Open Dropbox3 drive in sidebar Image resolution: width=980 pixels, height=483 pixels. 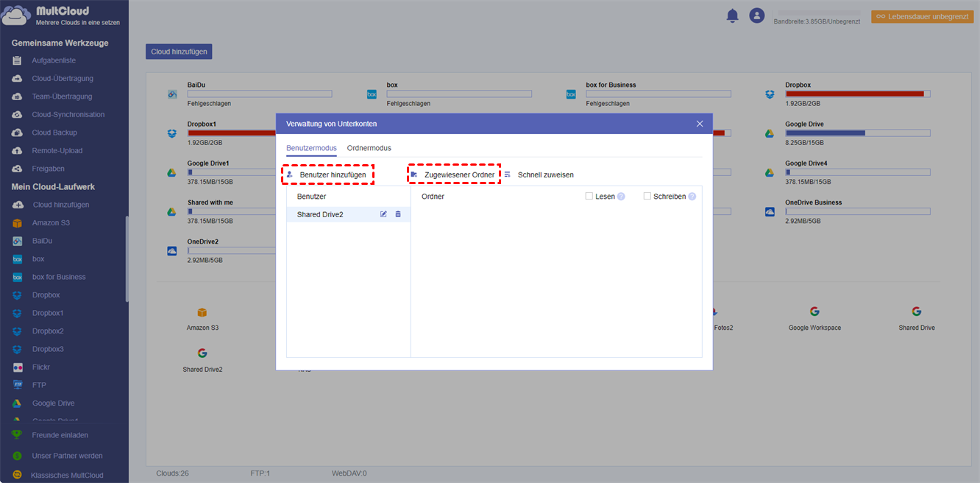(48, 349)
